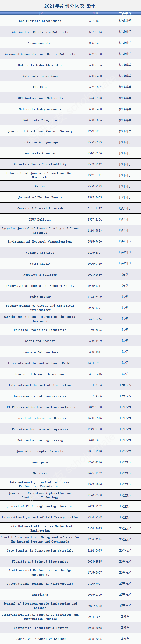Click the Journal of Chinese Governance title
Image resolution: width=141 pixels, height=644 pixels.
pyautogui.click(x=40, y=374)
